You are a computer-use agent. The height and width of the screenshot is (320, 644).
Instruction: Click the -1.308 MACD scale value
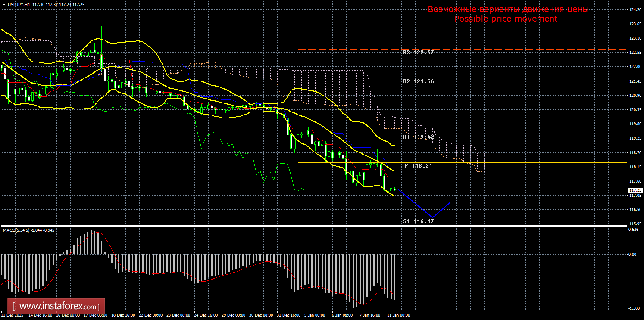coord(634,308)
